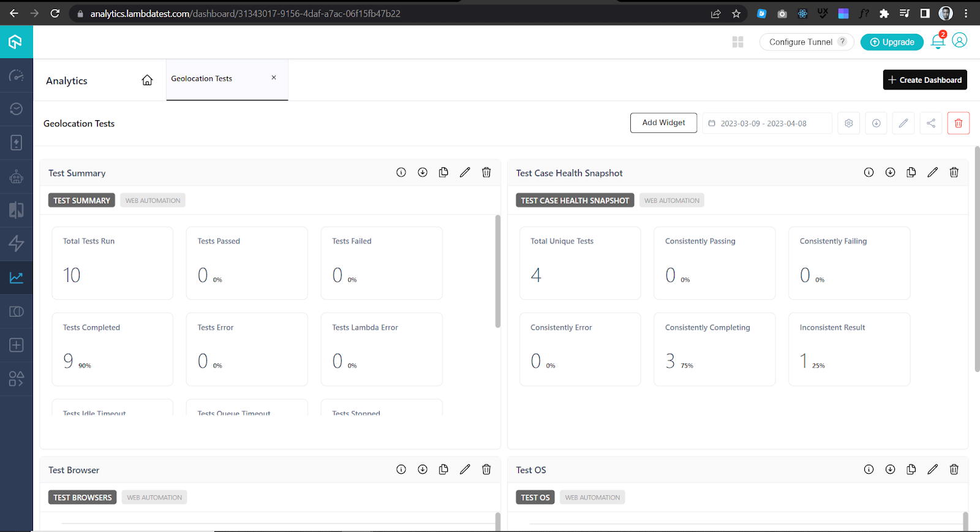980x532 pixels.
Task: Click the Create Dashboard button
Action: click(925, 80)
